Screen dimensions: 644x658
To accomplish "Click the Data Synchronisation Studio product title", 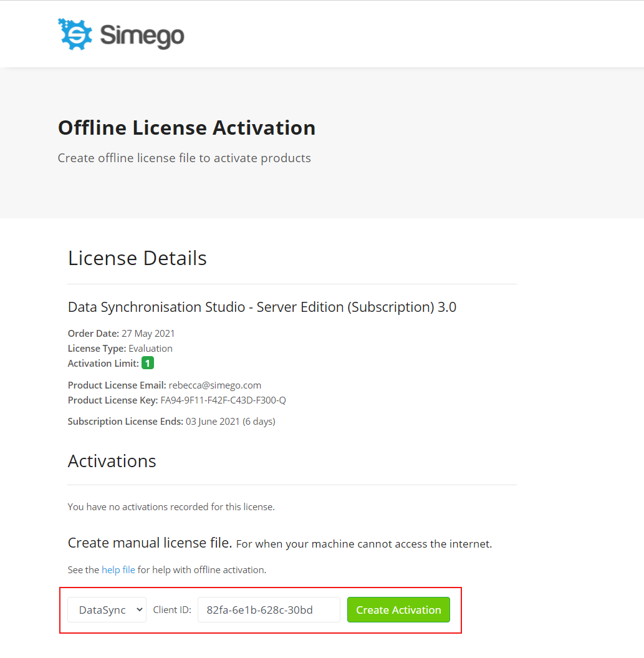I will [x=262, y=307].
